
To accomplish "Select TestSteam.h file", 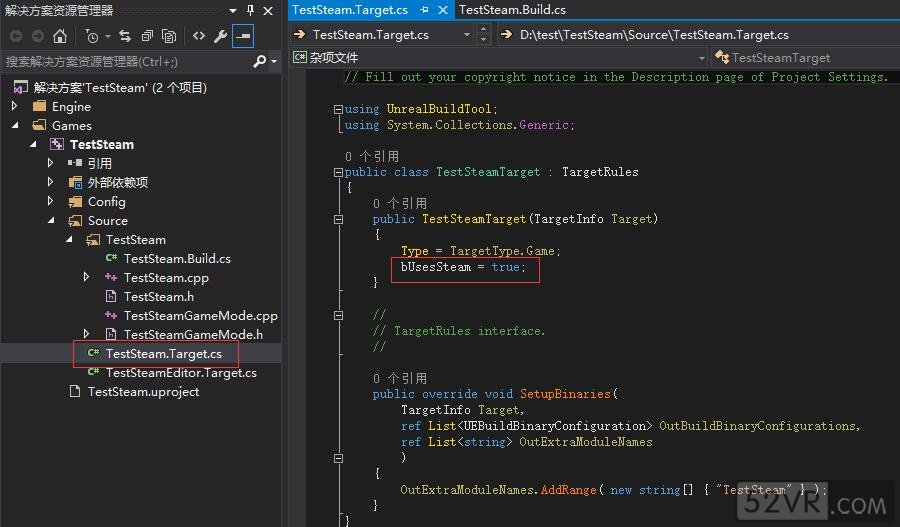I will point(158,296).
